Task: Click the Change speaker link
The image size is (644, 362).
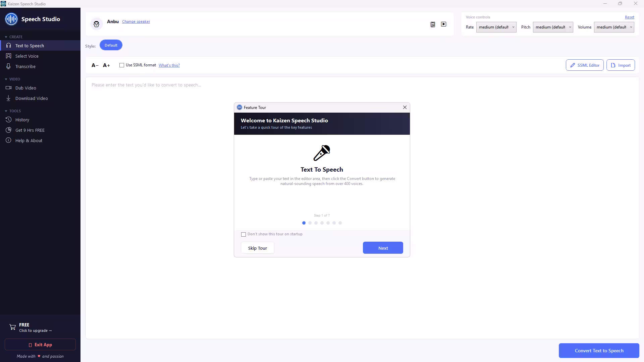Action: point(136,21)
